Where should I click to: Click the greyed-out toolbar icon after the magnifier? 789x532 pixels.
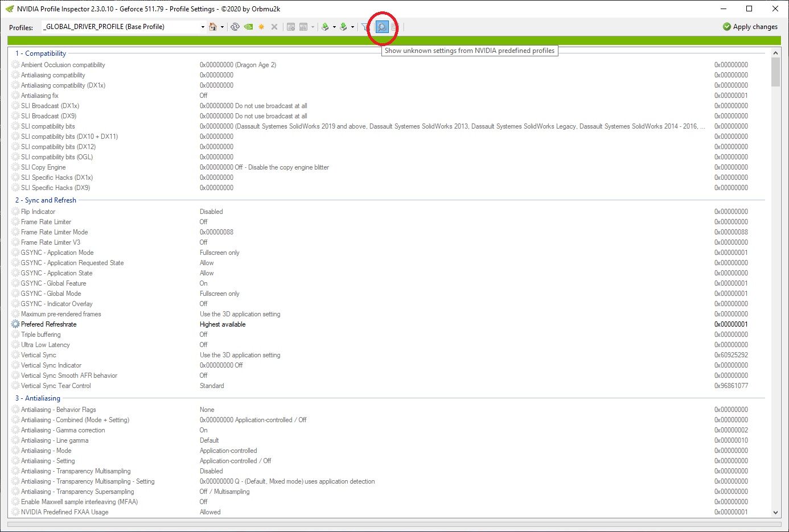395,27
